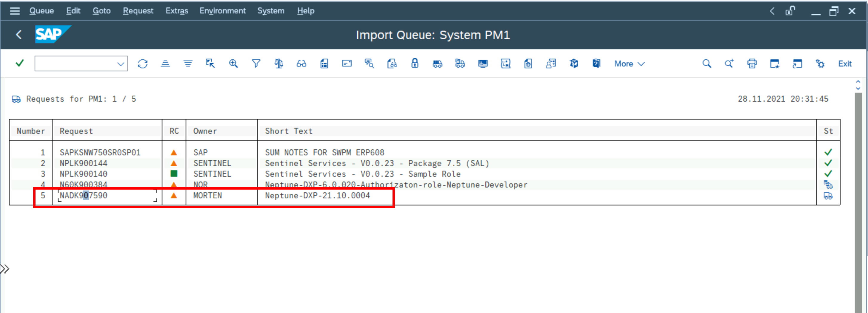
Task: Click the Exit button
Action: pos(845,63)
